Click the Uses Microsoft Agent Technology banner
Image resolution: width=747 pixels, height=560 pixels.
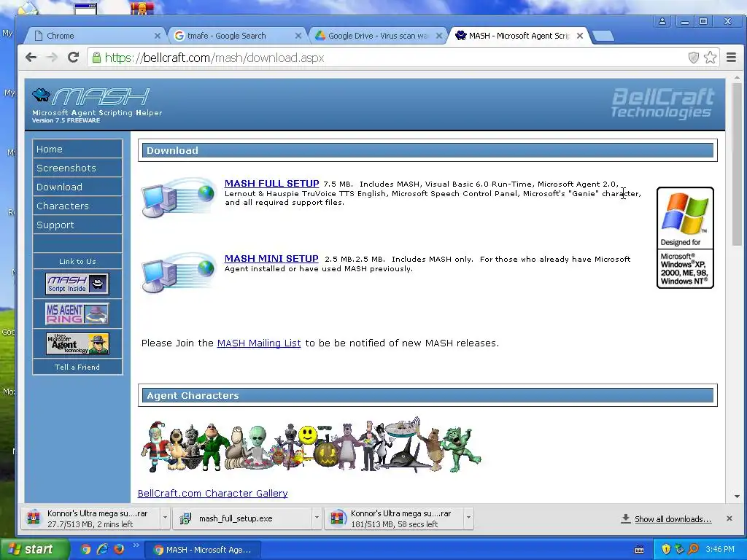point(77,344)
